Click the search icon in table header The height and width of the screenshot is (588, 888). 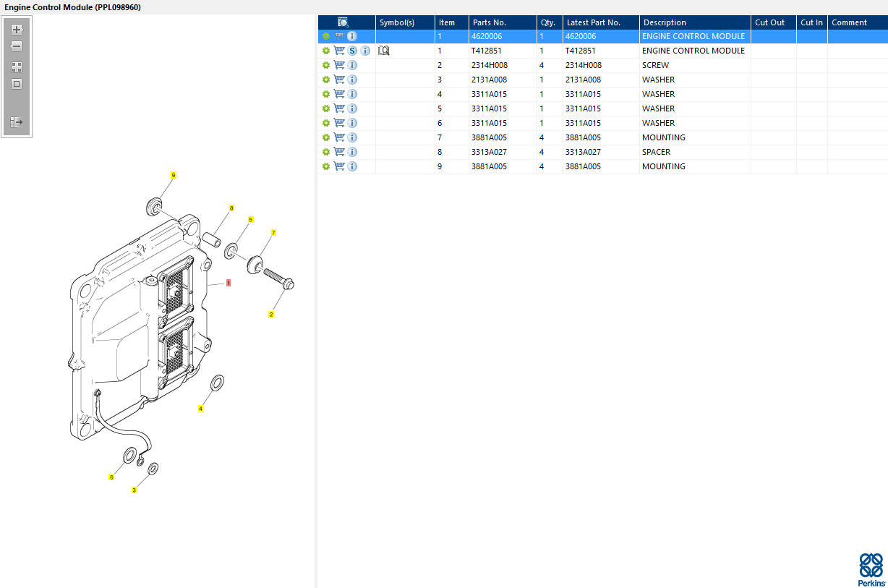coord(343,22)
